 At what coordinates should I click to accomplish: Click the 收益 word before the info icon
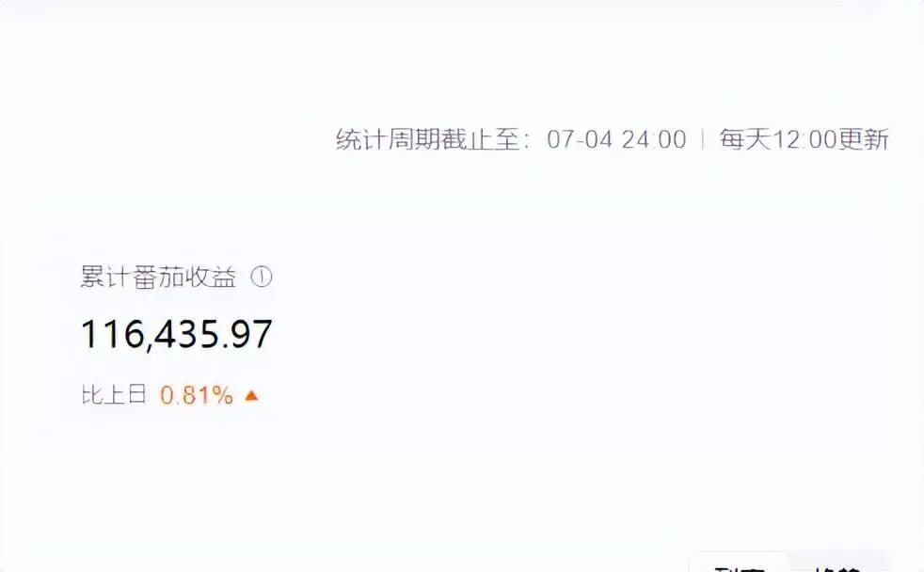pos(211,277)
